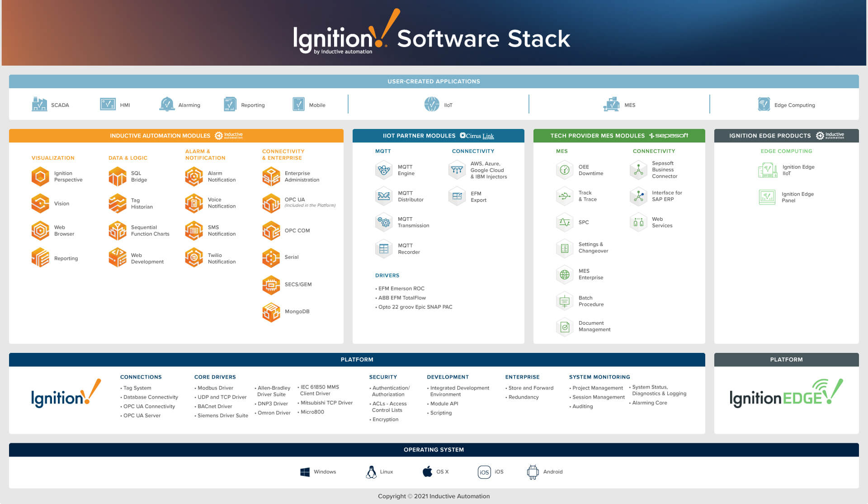Select the 'Siemens Driver Suite' item
Screen dimensions: 868x504
pos(222,415)
